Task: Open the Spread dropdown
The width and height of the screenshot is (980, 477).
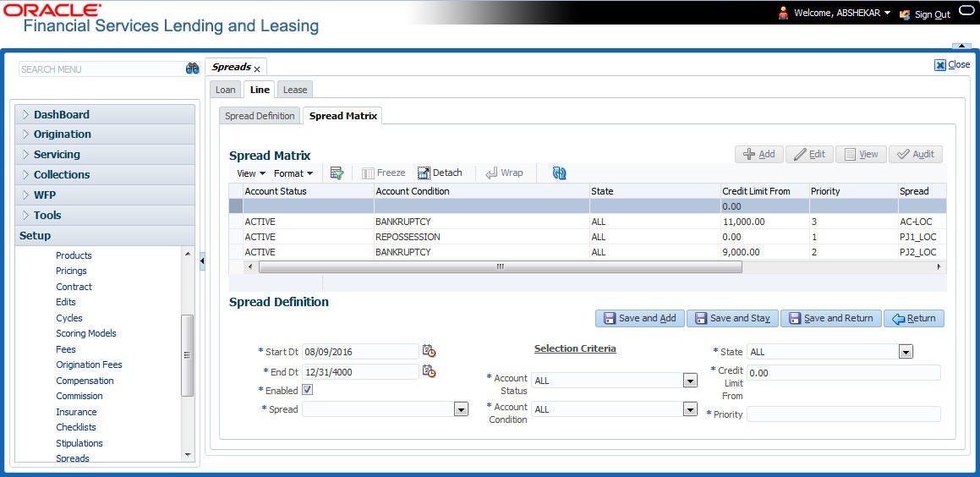Action: point(461,409)
